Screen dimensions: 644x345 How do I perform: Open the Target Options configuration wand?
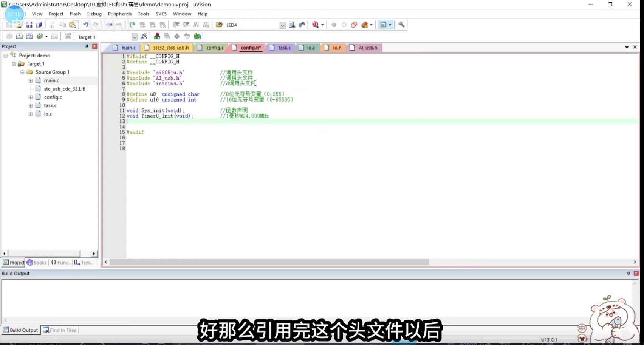click(144, 36)
